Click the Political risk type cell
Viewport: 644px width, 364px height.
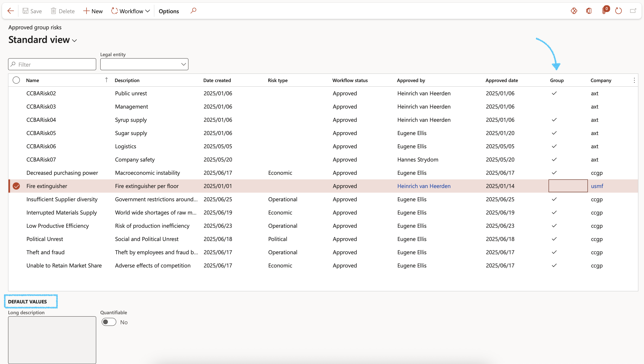277,239
